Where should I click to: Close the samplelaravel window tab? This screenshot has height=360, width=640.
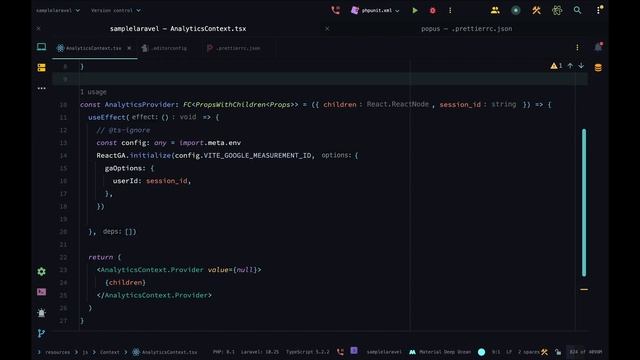click(x=38, y=29)
